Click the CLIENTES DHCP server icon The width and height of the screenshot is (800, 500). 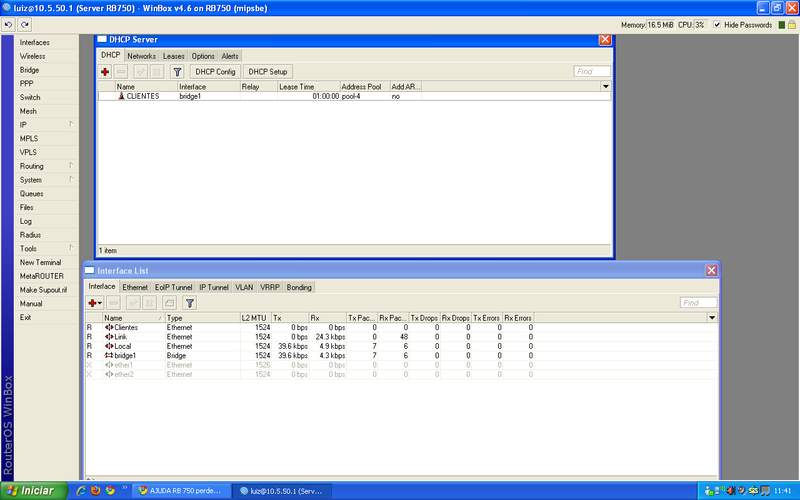pos(121,96)
